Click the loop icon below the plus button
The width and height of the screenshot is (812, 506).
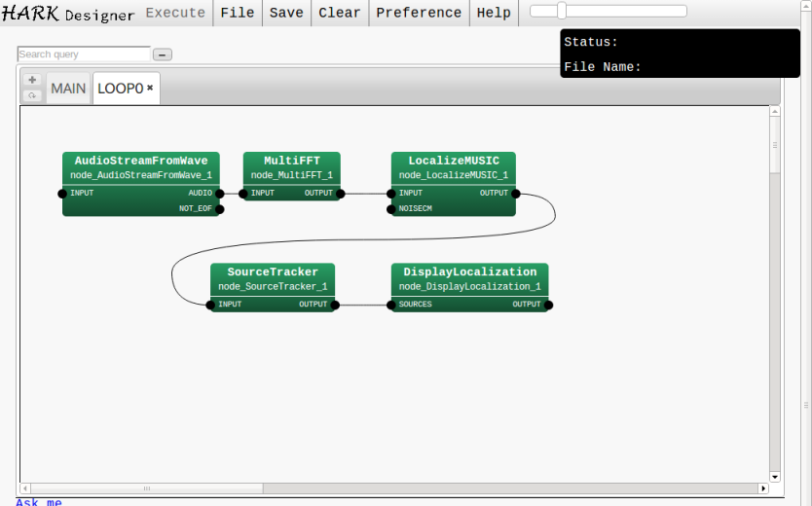click(x=32, y=95)
